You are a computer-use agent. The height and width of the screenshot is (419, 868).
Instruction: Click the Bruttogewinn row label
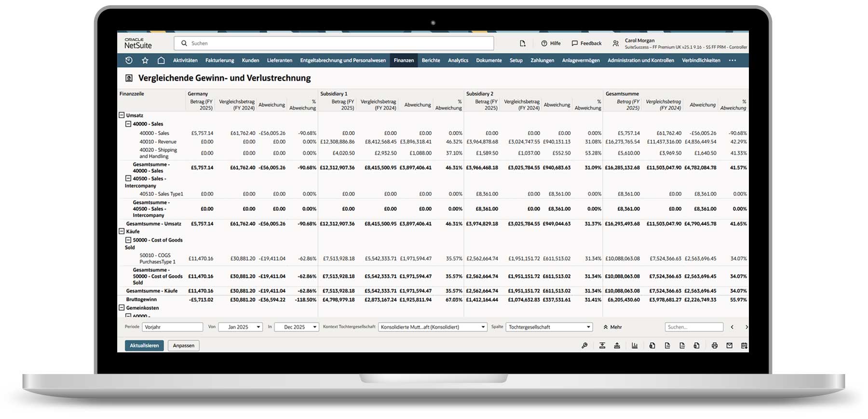[141, 300]
